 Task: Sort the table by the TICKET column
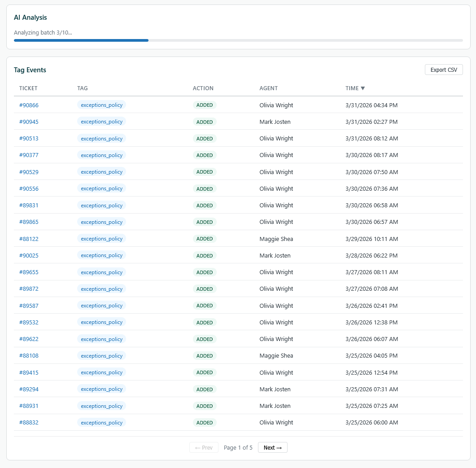(x=28, y=88)
